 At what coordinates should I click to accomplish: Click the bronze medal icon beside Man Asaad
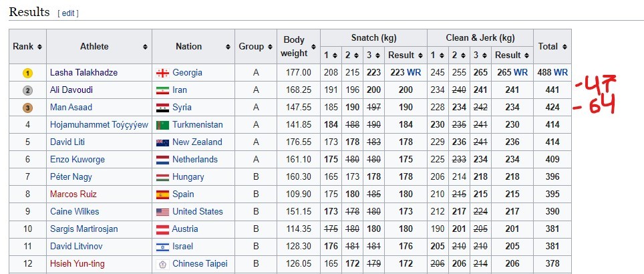click(27, 108)
